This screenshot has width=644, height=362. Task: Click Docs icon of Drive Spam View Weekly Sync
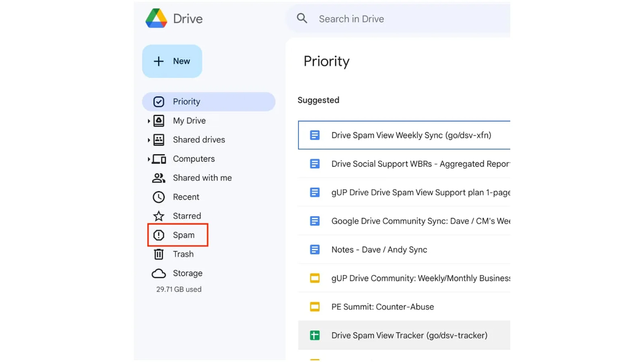point(315,135)
